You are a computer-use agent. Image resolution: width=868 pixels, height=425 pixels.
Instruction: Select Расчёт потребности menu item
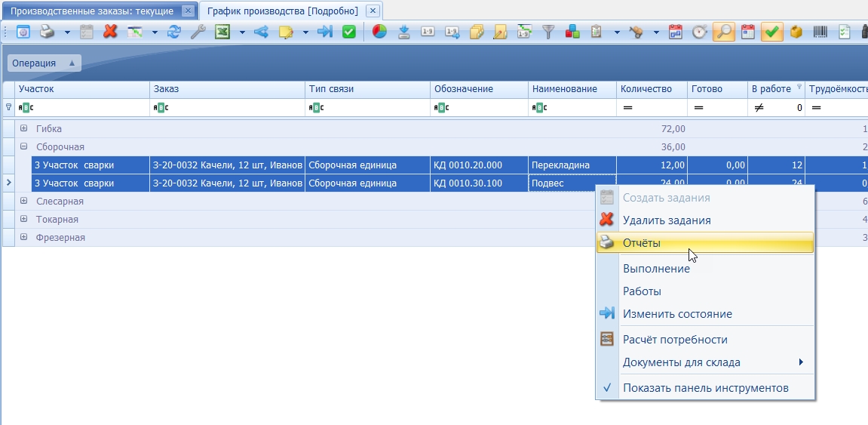click(705, 340)
